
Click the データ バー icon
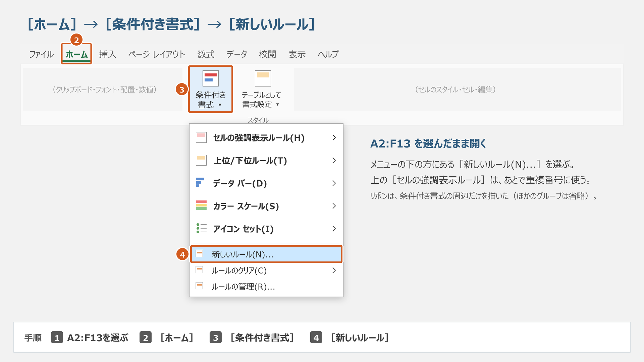pos(200,182)
